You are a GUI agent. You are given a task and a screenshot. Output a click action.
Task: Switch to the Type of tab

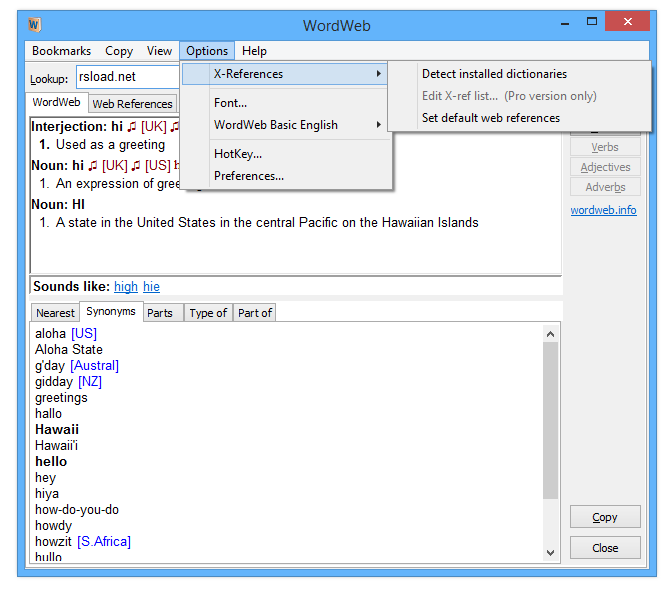[208, 313]
